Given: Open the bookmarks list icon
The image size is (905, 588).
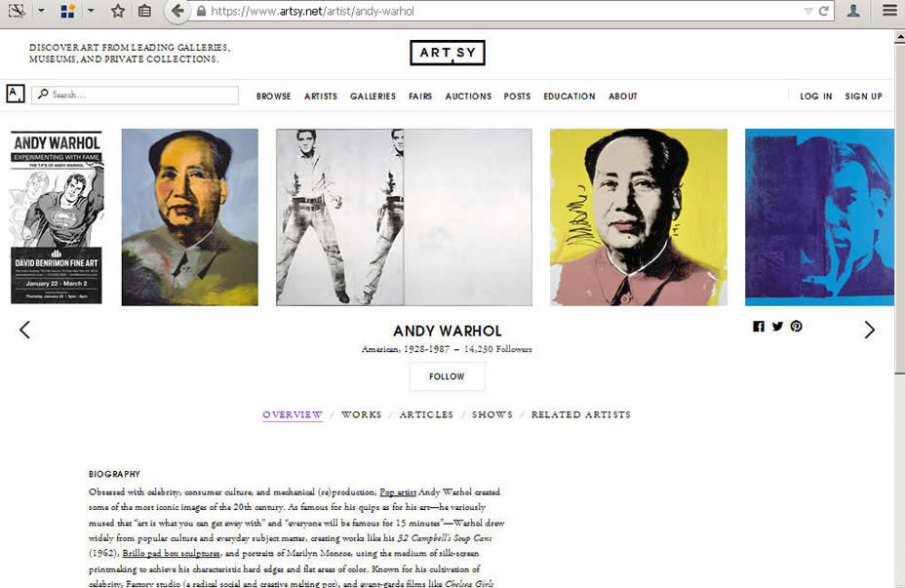Looking at the screenshot, I should [x=144, y=11].
